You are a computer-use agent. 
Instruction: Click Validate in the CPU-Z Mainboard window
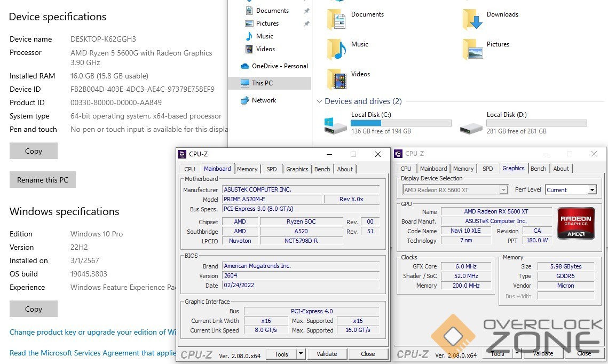327,354
